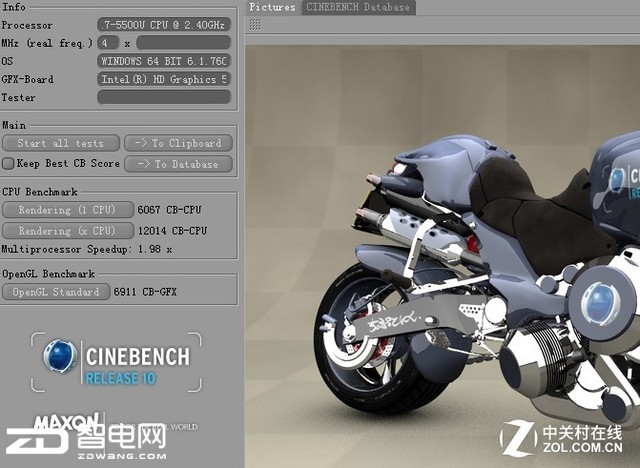Click the MHz core count field showing 4
Viewport: 640px width, 468px height.
click(108, 43)
